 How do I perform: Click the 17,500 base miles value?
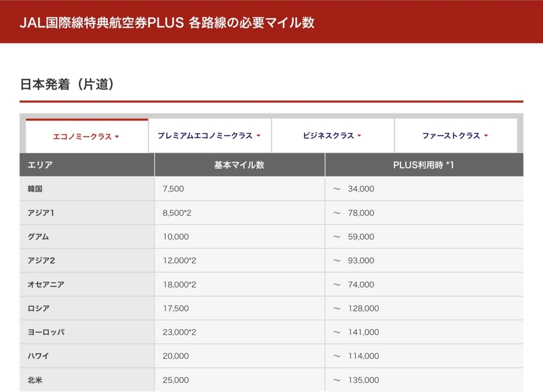point(176,308)
